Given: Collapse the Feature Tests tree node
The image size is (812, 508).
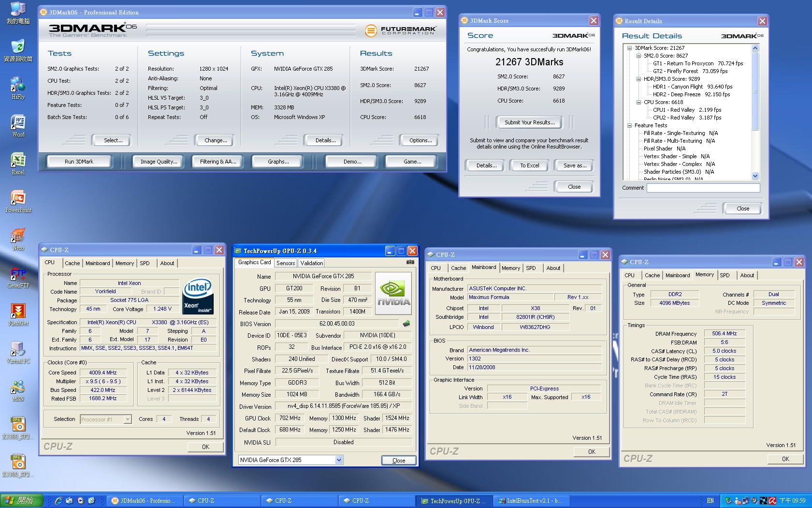Looking at the screenshot, I should [629, 125].
